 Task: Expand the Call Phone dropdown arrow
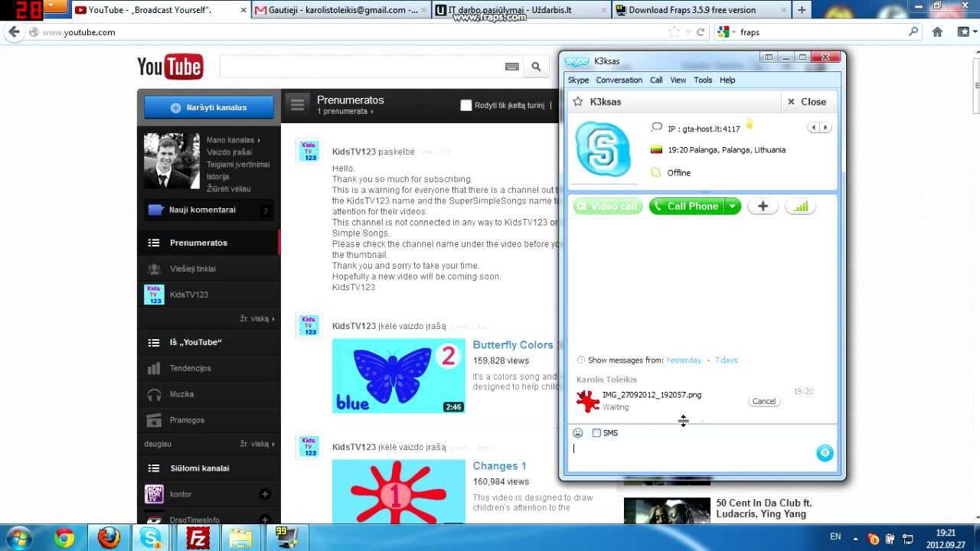pyautogui.click(x=733, y=206)
